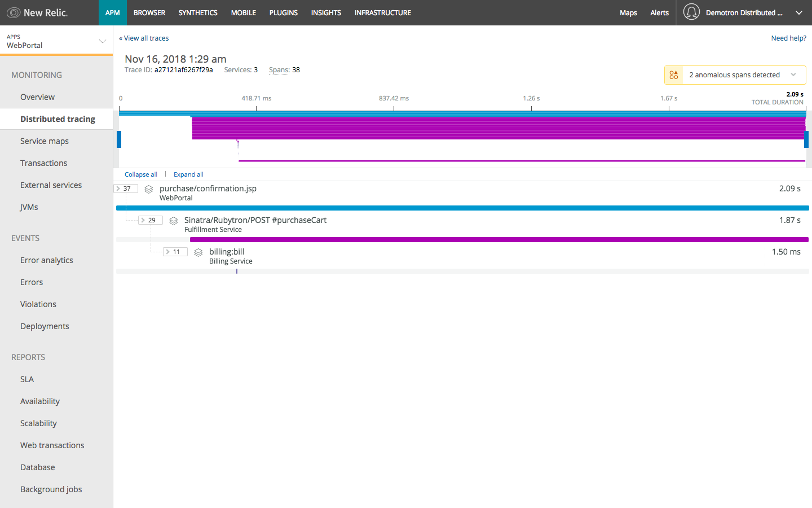Open the WebPortal apps dropdown

point(56,41)
